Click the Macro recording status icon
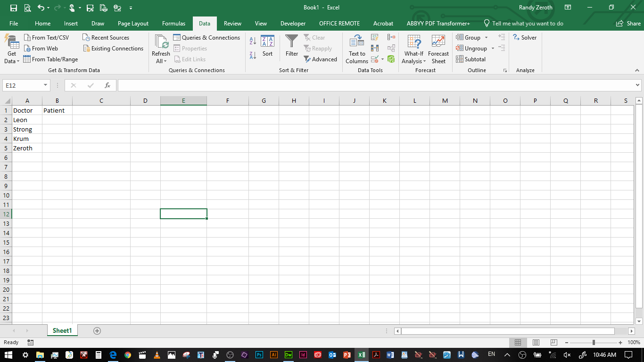 [x=31, y=342]
